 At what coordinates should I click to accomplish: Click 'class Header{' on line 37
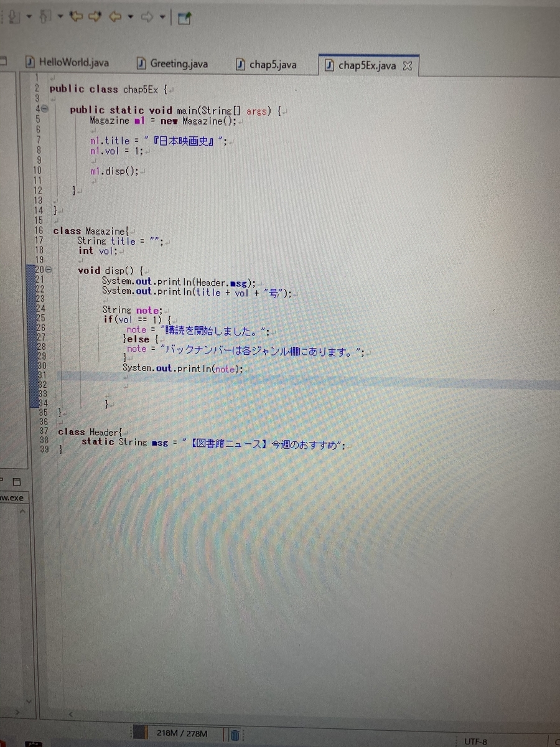click(91, 431)
